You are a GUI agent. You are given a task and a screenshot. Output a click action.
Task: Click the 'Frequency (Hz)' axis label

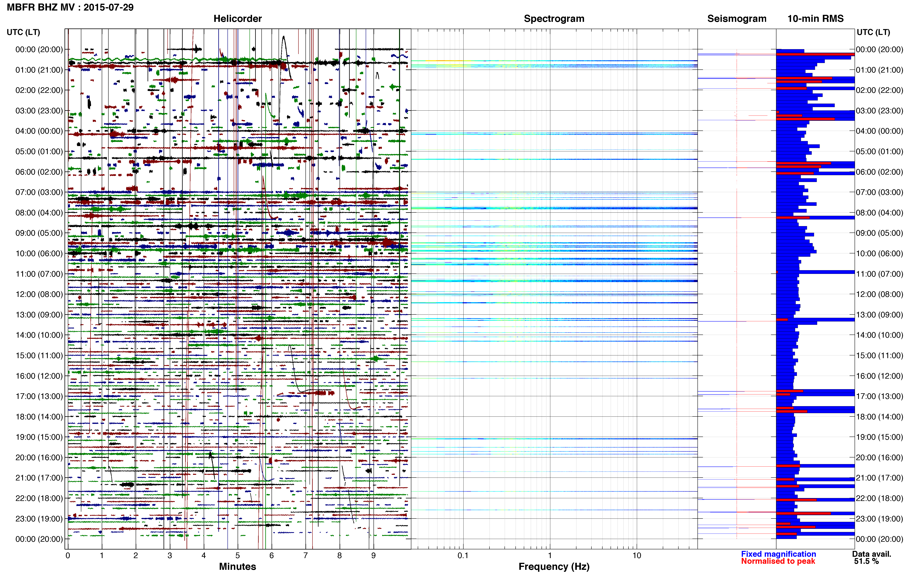[x=554, y=566]
